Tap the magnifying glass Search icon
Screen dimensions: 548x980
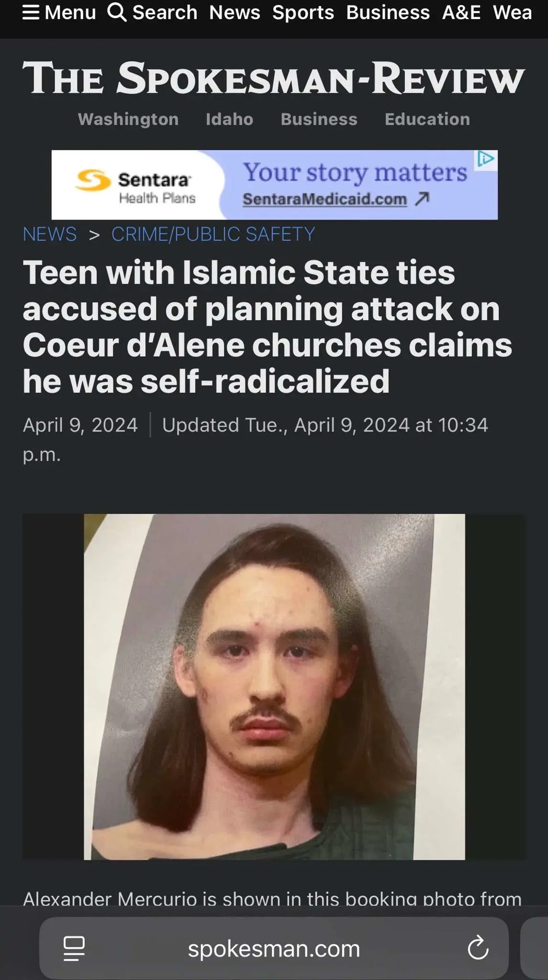point(117,12)
